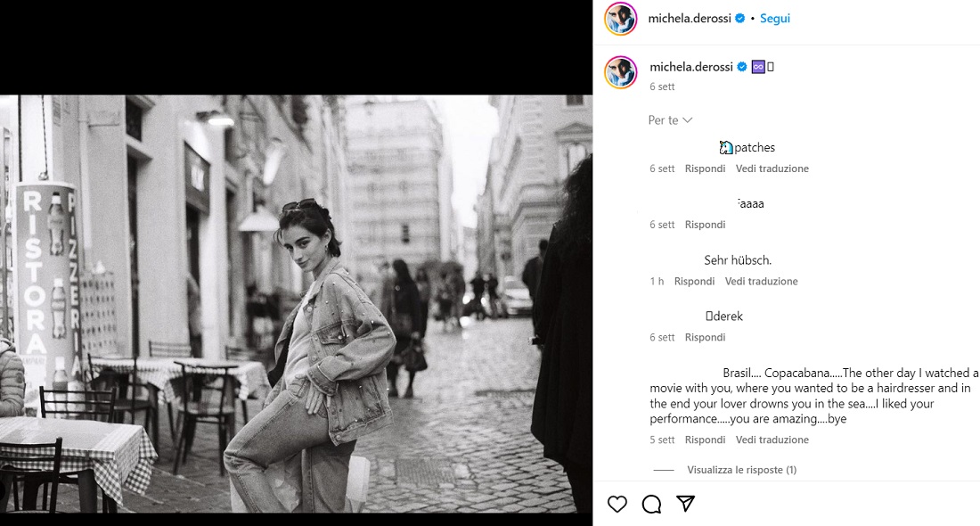Click the black-and-white street photo
Viewport: 980px width, 526px height.
point(296,303)
